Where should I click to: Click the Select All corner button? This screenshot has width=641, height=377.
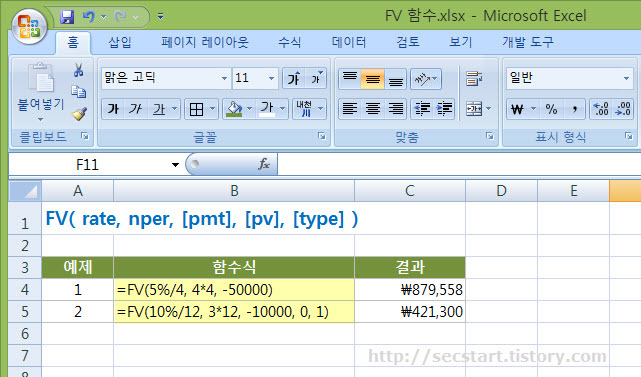[x=25, y=191]
